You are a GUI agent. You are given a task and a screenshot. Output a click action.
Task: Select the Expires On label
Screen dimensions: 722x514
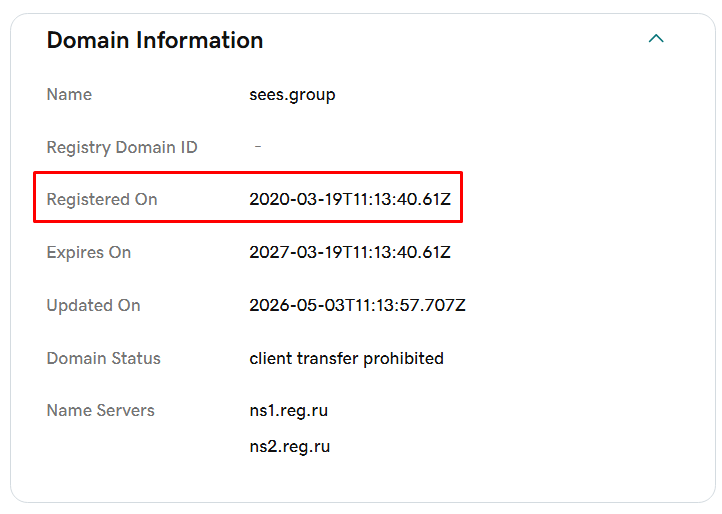click(x=89, y=252)
